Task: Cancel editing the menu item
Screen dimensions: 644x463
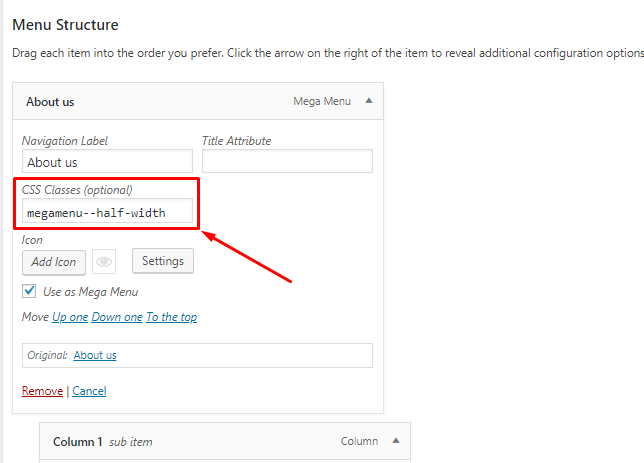Action: 89,391
